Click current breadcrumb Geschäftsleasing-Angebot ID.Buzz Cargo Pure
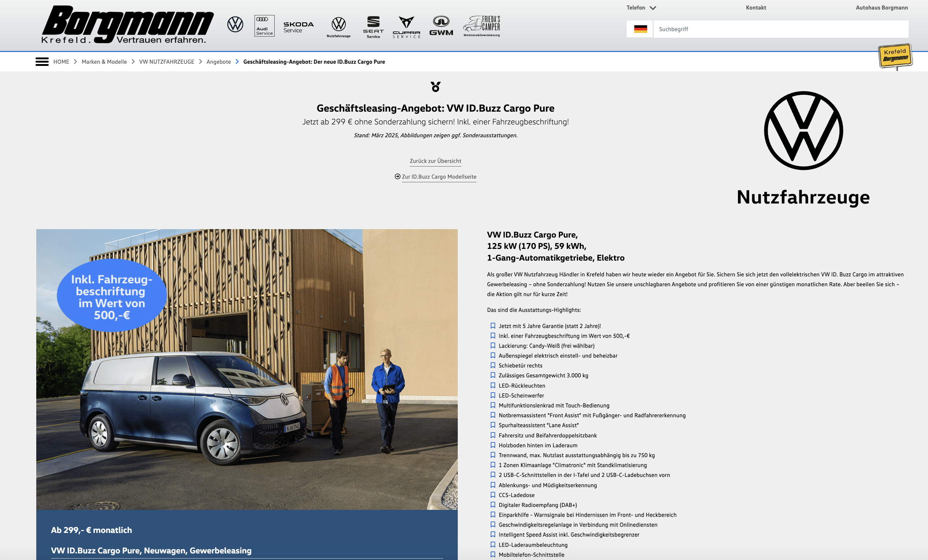 [x=314, y=62]
